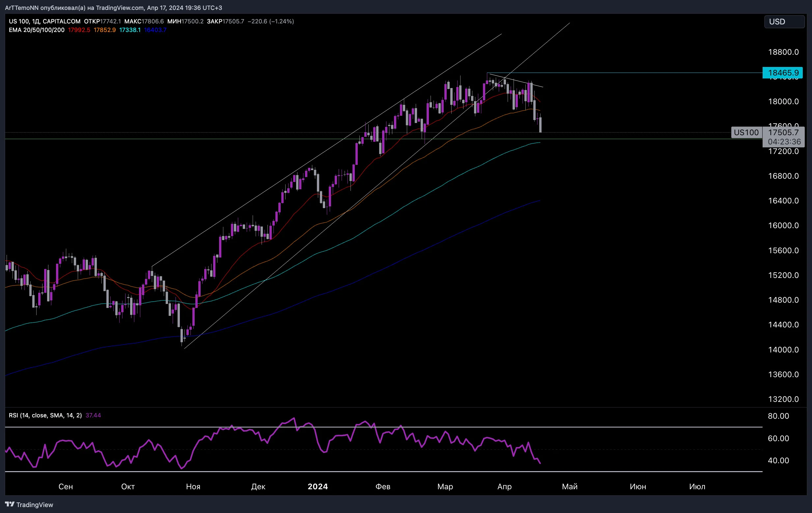
Task: Click the RSI axis label 60.00
Action: click(x=778, y=438)
